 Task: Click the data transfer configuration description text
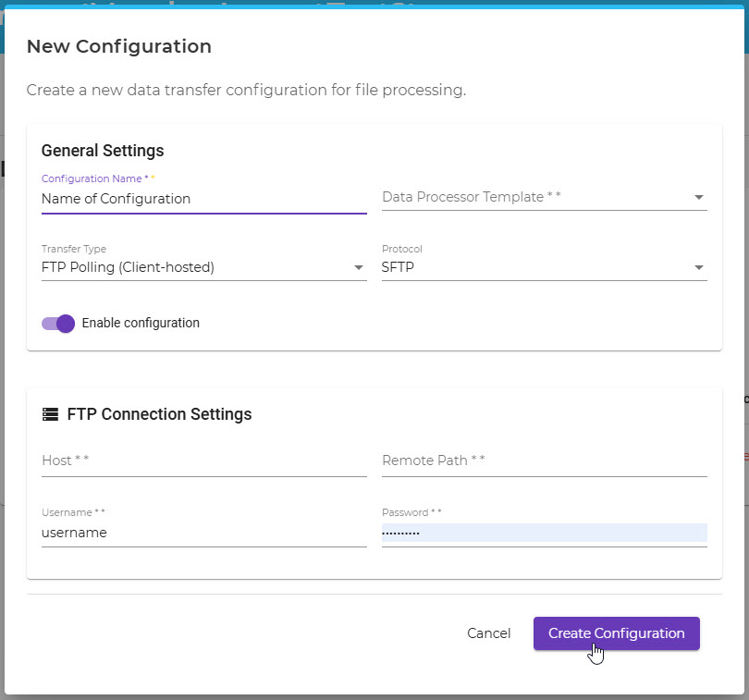point(245,91)
